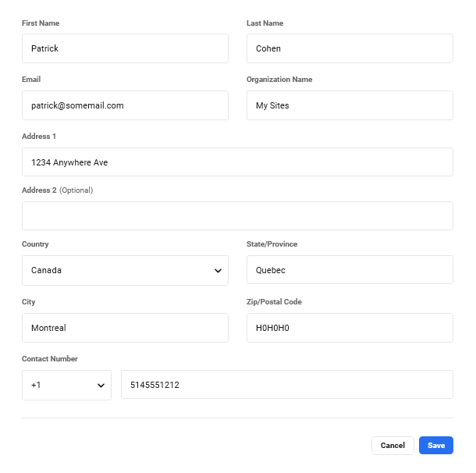Click the empty Address 2 optional field

tap(237, 216)
